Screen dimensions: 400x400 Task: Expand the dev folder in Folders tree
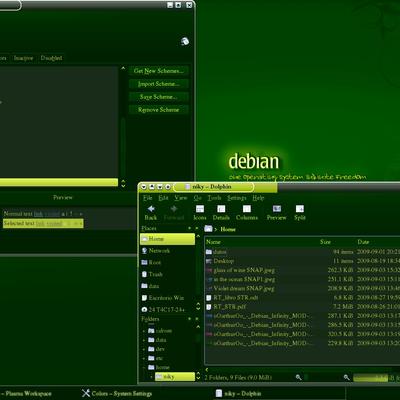click(144, 349)
